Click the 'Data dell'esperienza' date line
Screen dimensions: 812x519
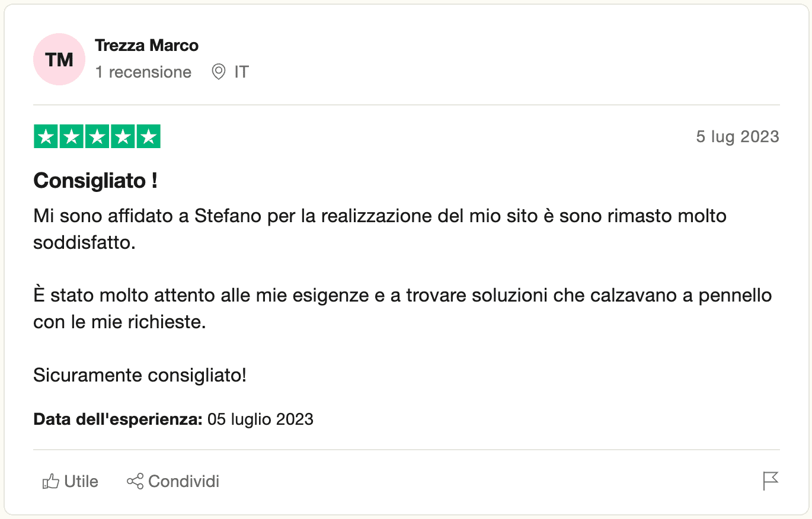(174, 419)
